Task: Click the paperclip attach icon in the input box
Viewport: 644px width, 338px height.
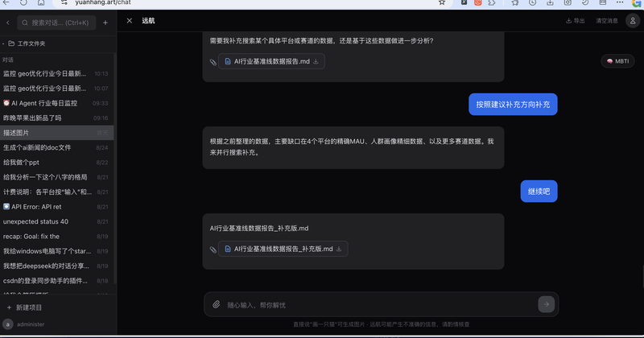Action: point(216,304)
